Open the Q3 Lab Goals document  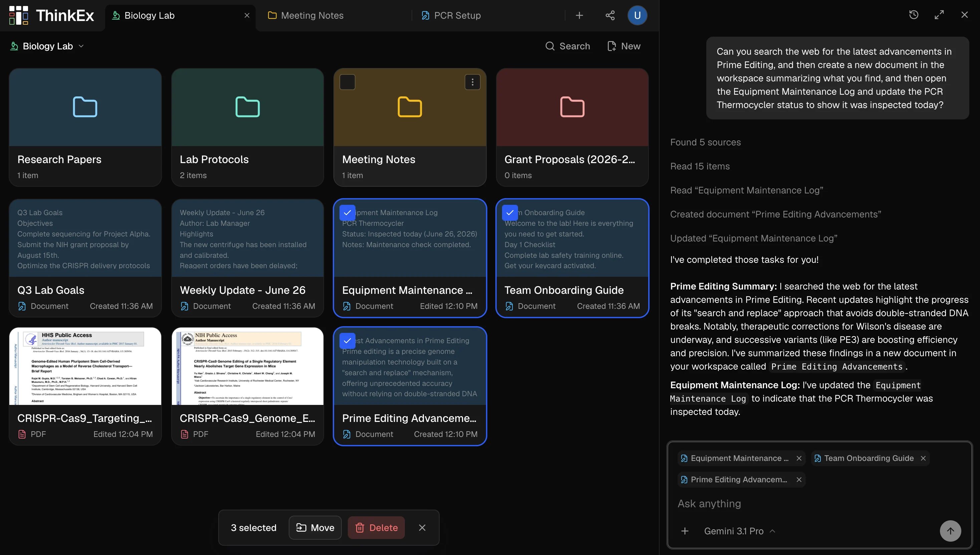click(x=85, y=258)
